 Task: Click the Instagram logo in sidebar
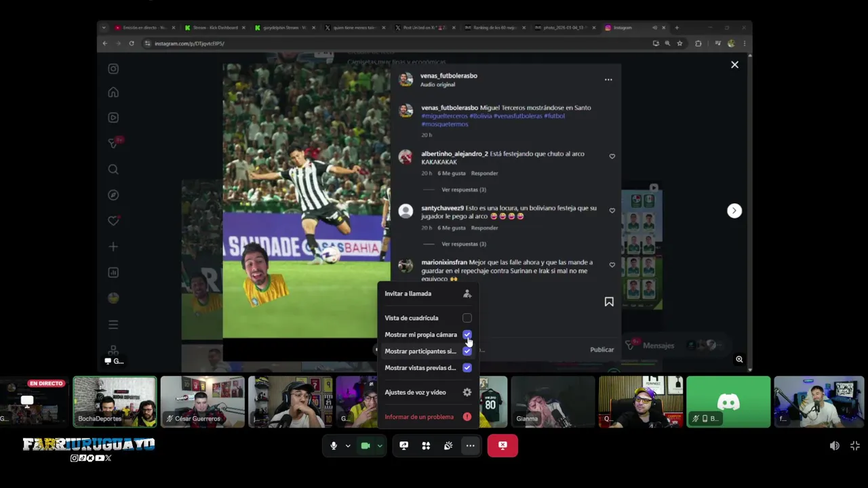click(113, 68)
